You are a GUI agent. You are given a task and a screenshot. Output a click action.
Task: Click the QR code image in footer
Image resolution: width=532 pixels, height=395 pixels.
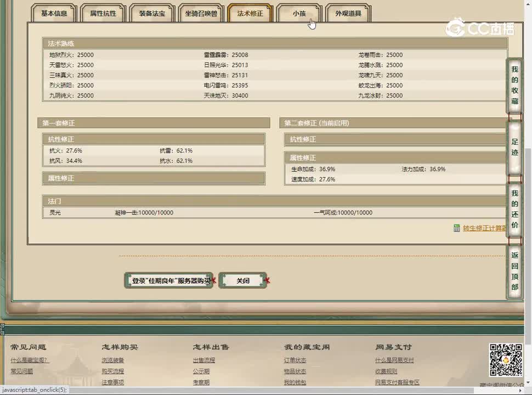click(505, 360)
